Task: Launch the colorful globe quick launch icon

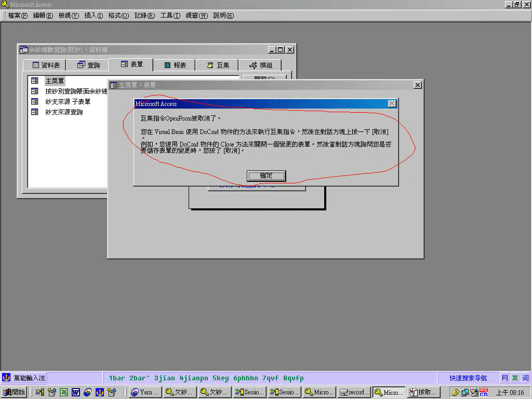Action: (87, 393)
